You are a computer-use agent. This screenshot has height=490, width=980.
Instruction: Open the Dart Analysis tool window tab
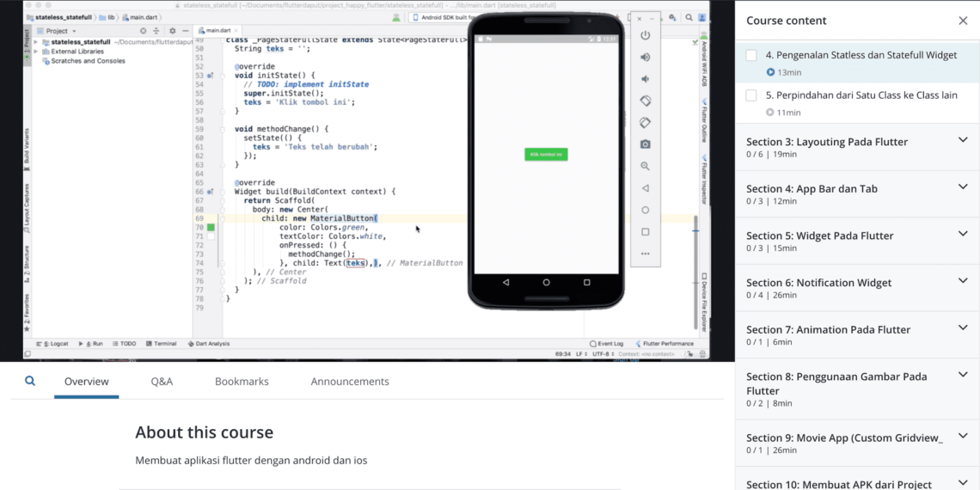209,344
